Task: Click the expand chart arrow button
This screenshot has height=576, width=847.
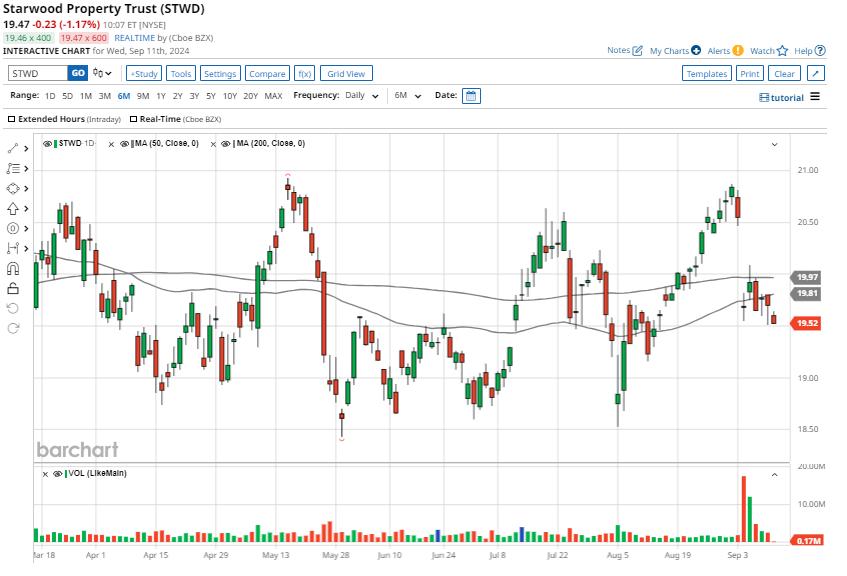Action: coord(816,73)
